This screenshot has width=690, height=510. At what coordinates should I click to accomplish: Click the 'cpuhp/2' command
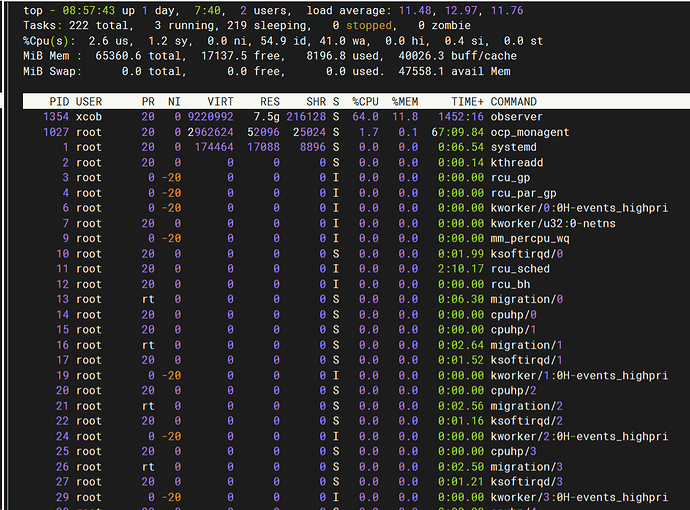[513, 390]
